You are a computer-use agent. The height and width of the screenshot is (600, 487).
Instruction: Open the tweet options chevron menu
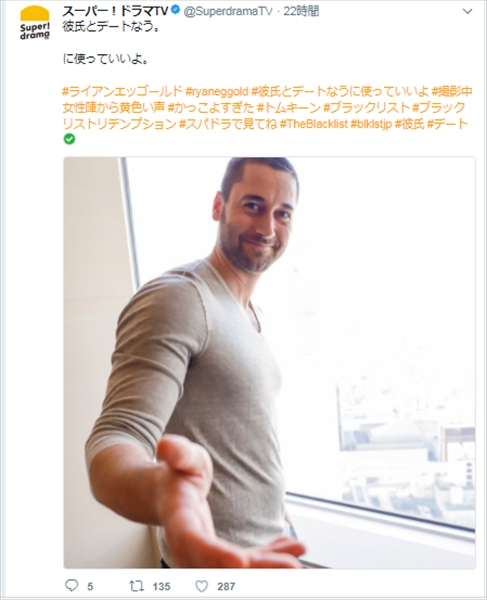coord(467,11)
